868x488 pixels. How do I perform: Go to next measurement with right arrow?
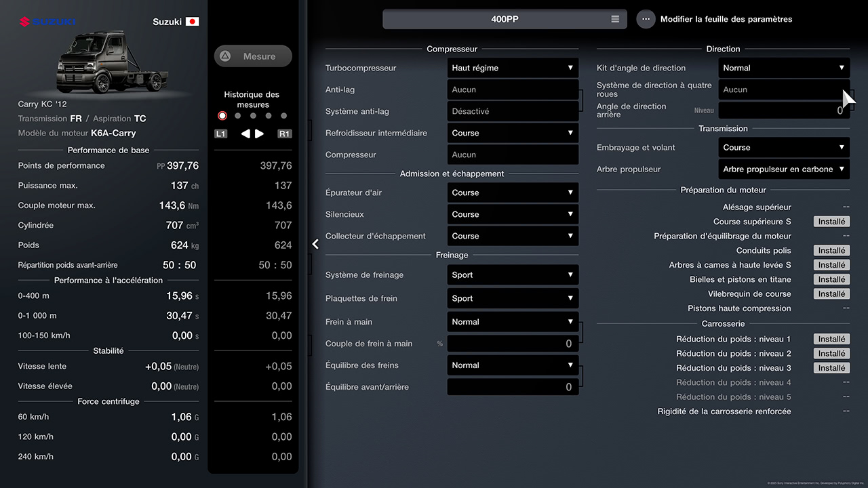point(260,134)
